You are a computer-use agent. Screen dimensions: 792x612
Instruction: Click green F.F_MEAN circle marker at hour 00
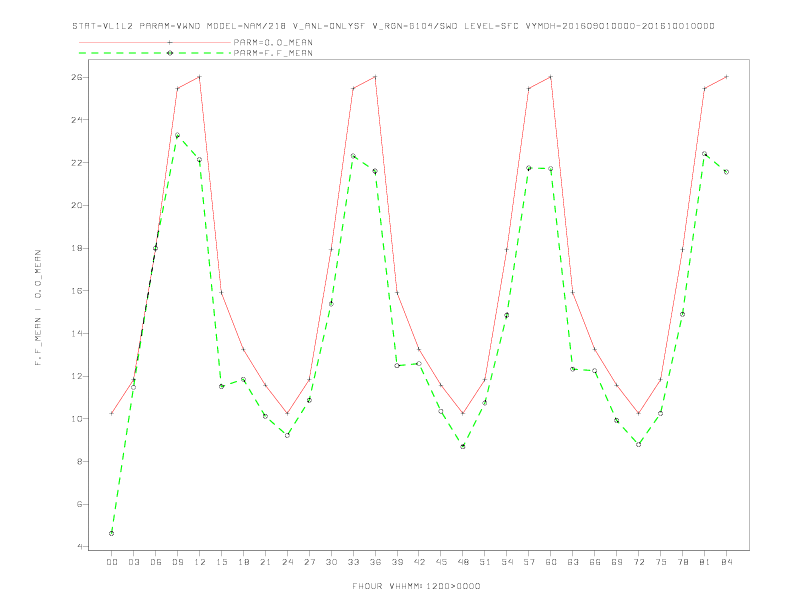tap(112, 533)
